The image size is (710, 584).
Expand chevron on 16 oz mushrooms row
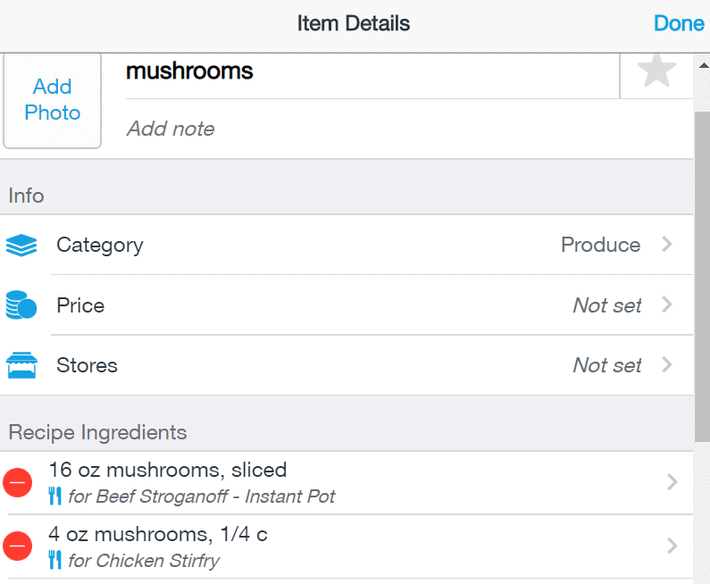point(672,482)
